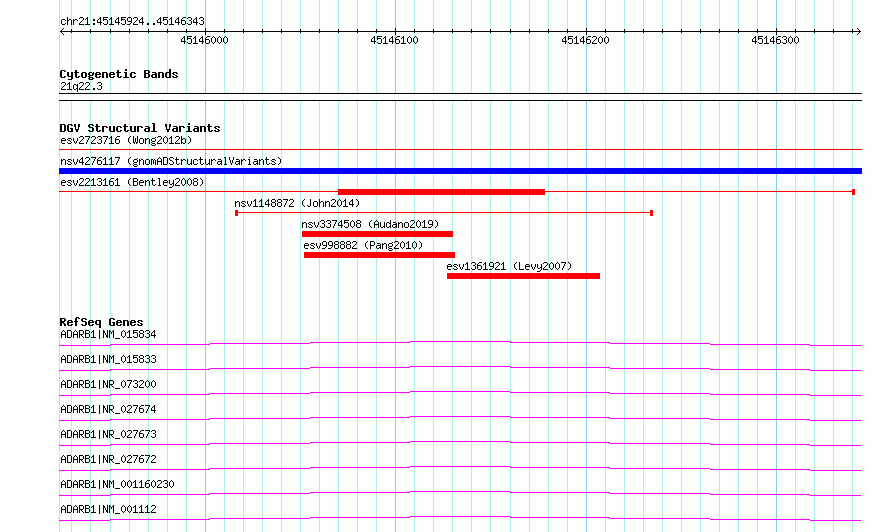Open variant esv998882 (Pang2010) label
This screenshot has width=890, height=532.
(x=363, y=245)
